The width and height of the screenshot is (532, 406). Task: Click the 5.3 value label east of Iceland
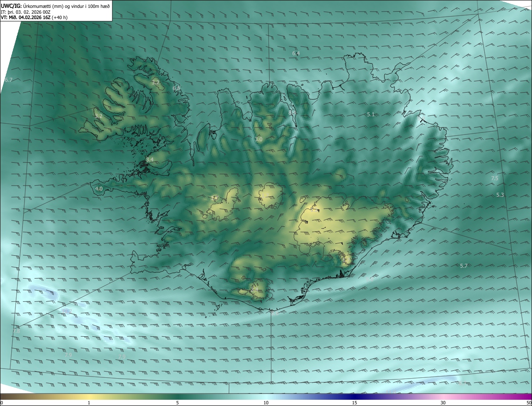[x=500, y=195]
